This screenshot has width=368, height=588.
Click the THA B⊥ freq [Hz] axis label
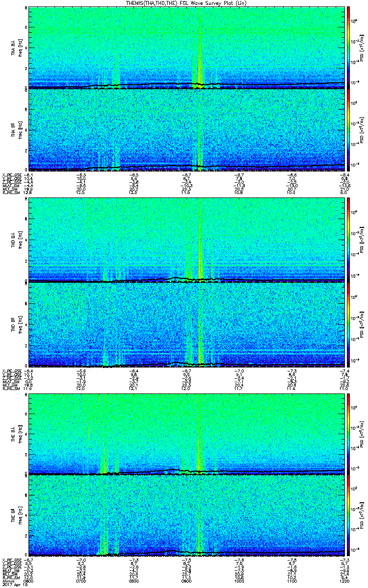coord(20,48)
